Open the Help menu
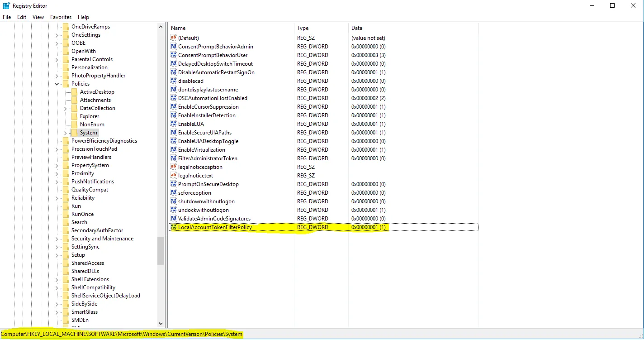Viewport: 644px width, 340px height. pos(83,17)
